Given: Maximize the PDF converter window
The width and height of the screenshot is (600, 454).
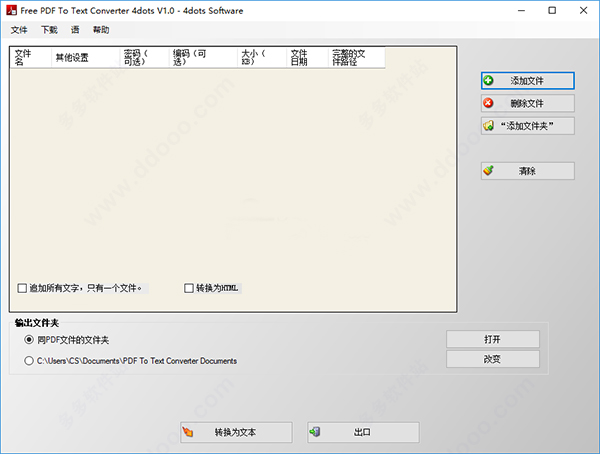Looking at the screenshot, I should [552, 11].
